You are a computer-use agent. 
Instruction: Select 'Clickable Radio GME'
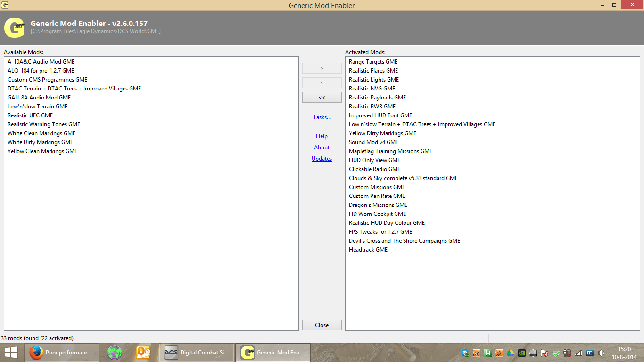[374, 169]
